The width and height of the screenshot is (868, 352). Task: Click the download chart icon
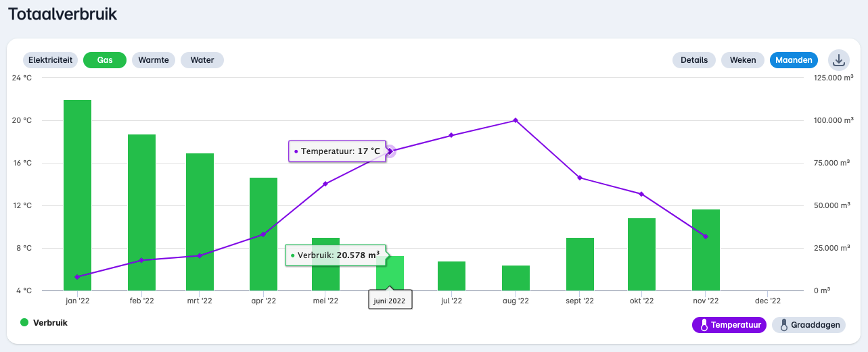pyautogui.click(x=838, y=60)
